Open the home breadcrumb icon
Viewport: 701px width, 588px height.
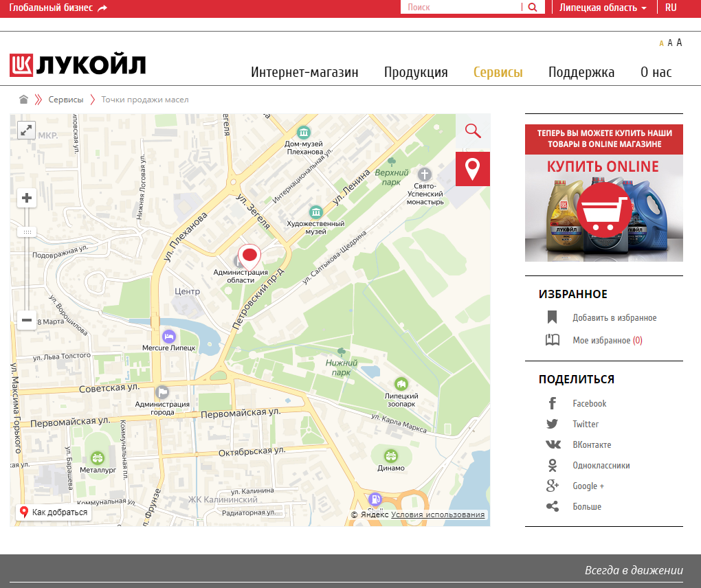23,99
